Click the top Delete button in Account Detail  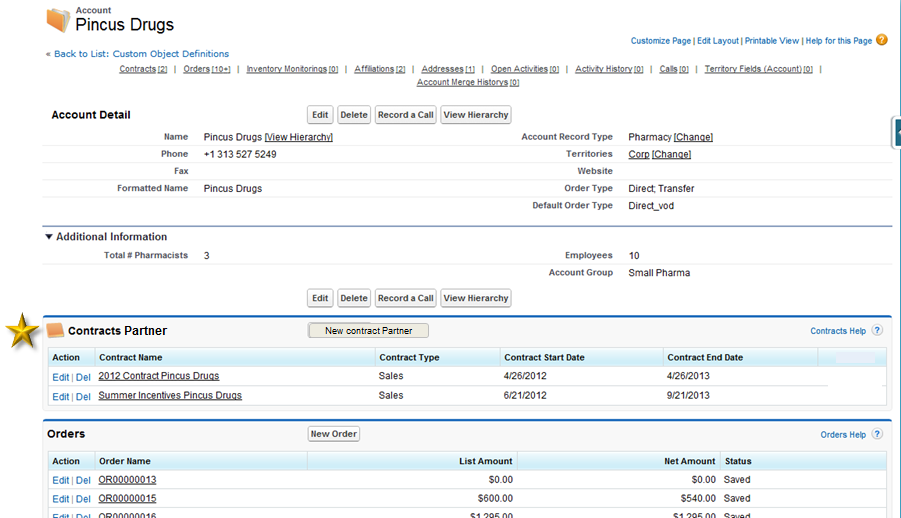coord(353,115)
